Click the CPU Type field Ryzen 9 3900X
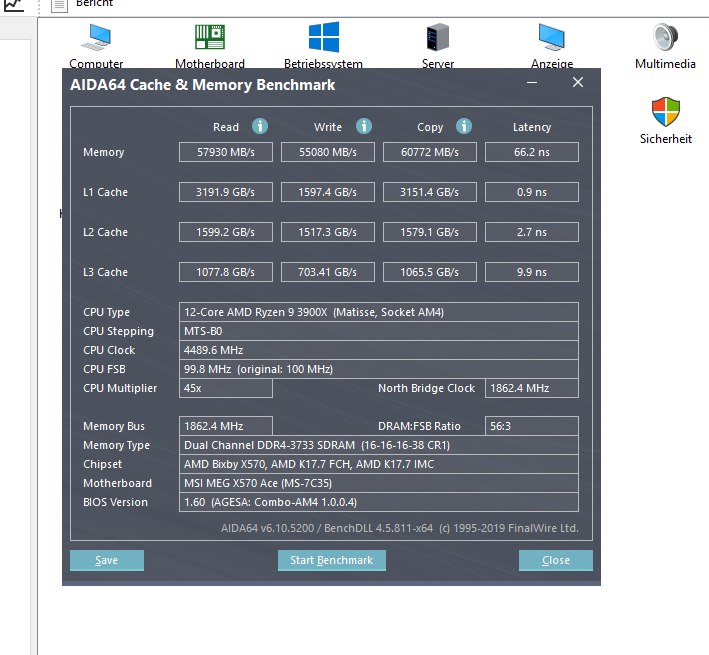The height and width of the screenshot is (655, 709). (379, 312)
